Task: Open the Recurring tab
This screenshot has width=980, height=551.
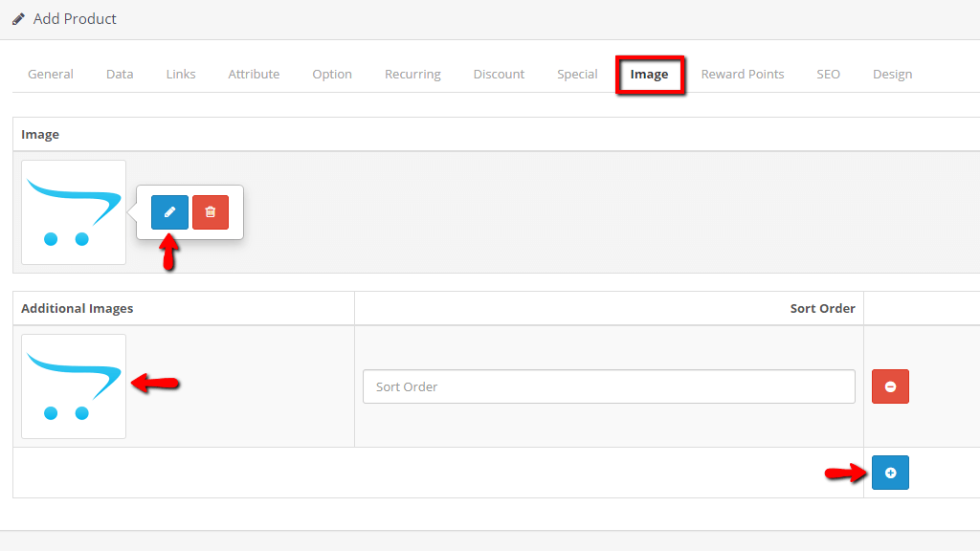Action: click(x=412, y=74)
